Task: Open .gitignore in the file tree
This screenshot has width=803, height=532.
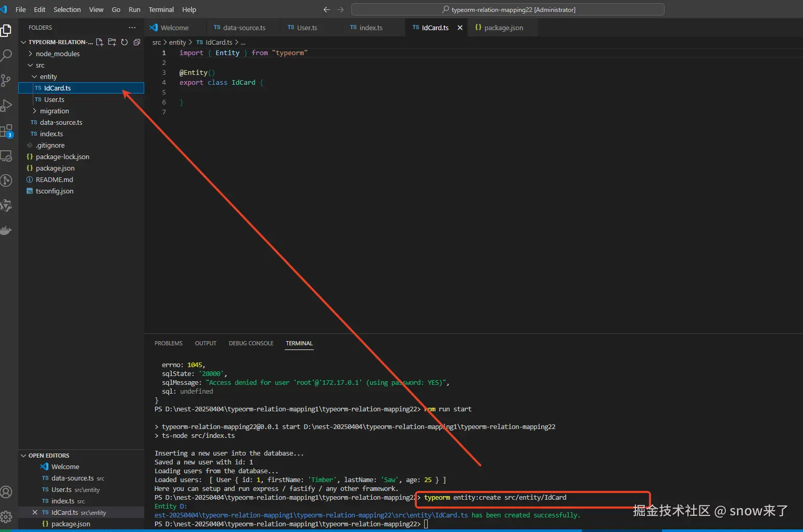Action: 81,145
